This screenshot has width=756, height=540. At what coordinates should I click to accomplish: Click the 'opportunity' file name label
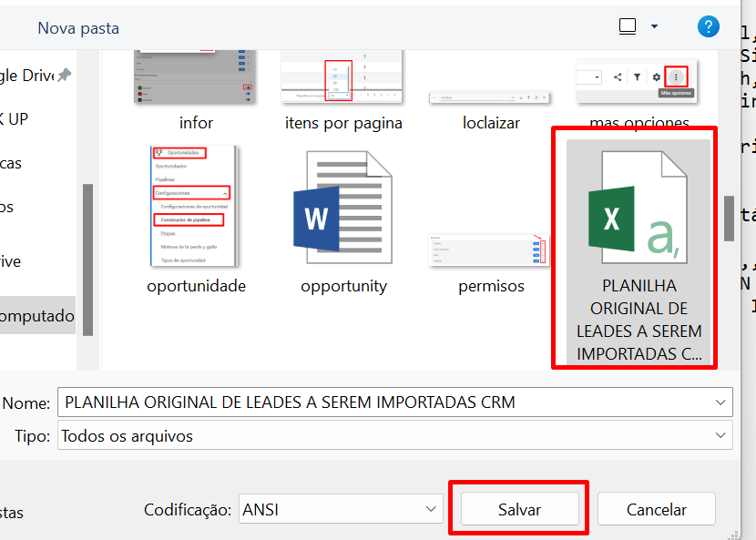point(343,286)
